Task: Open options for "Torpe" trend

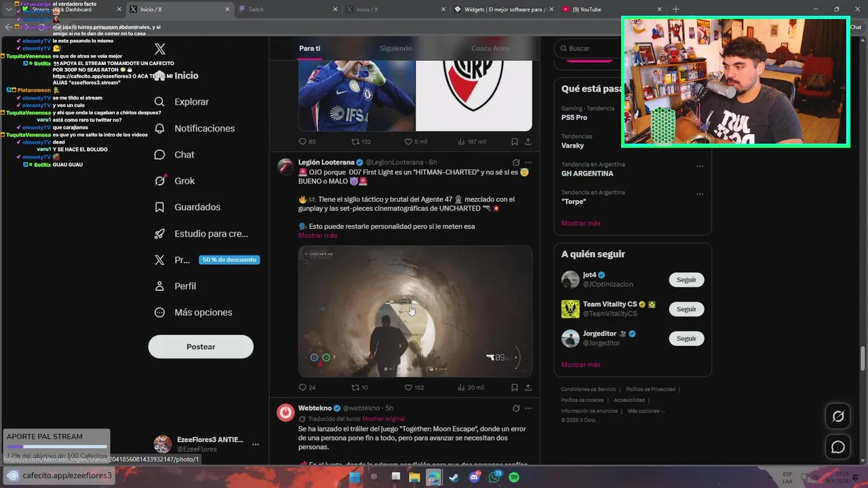Action: (x=700, y=193)
